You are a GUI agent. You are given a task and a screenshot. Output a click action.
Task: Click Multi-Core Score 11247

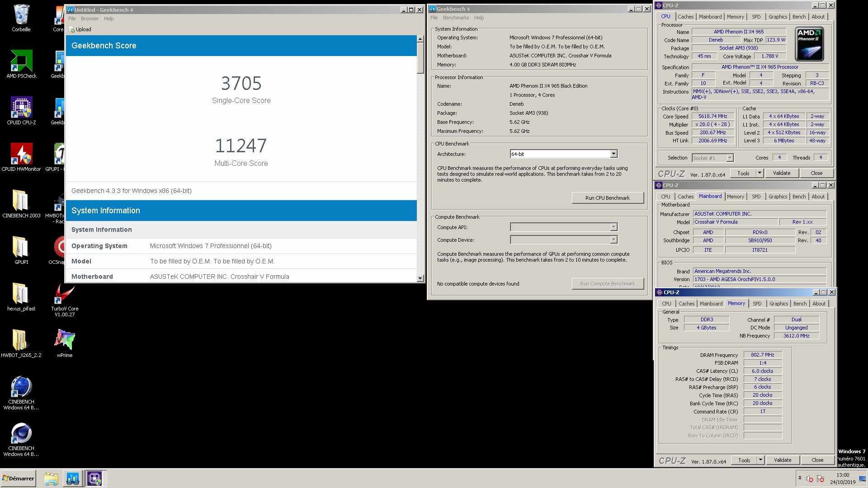(241, 146)
